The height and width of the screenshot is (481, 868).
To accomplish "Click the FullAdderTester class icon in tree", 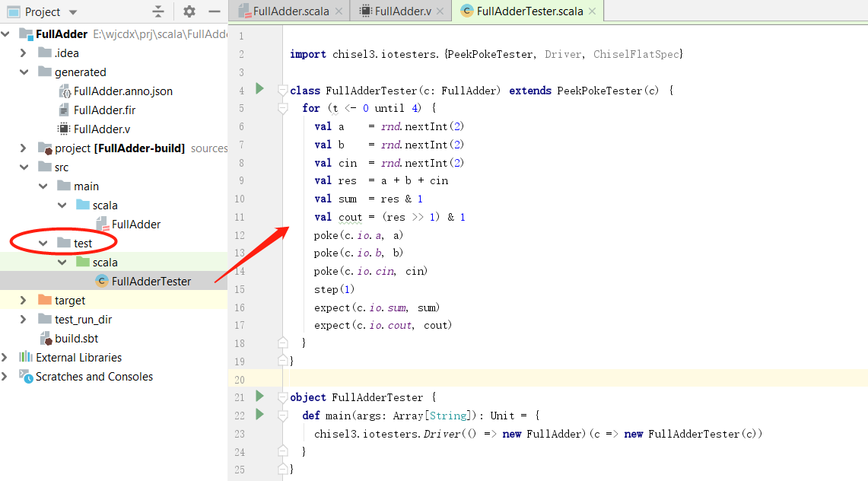I will [102, 281].
